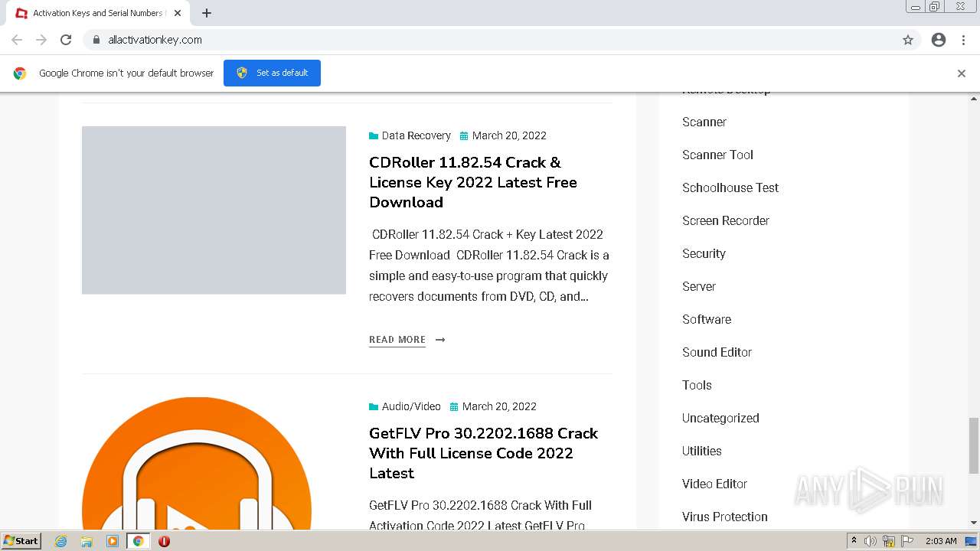Click the arrow next to READ MORE
This screenshot has height=551, width=980.
440,340
